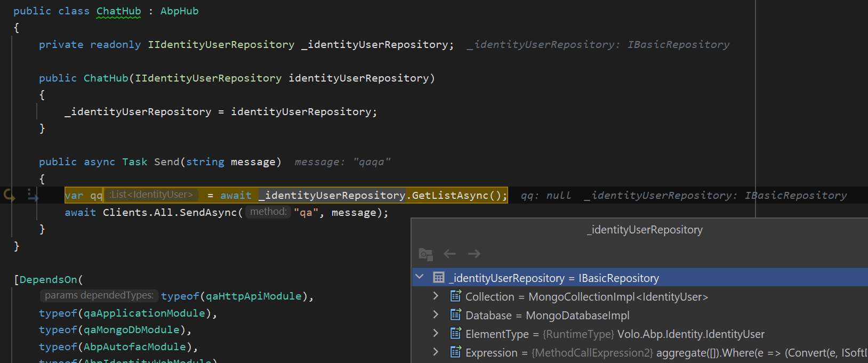The width and height of the screenshot is (868, 363).
Task: Click the Database property icon
Action: click(455, 315)
